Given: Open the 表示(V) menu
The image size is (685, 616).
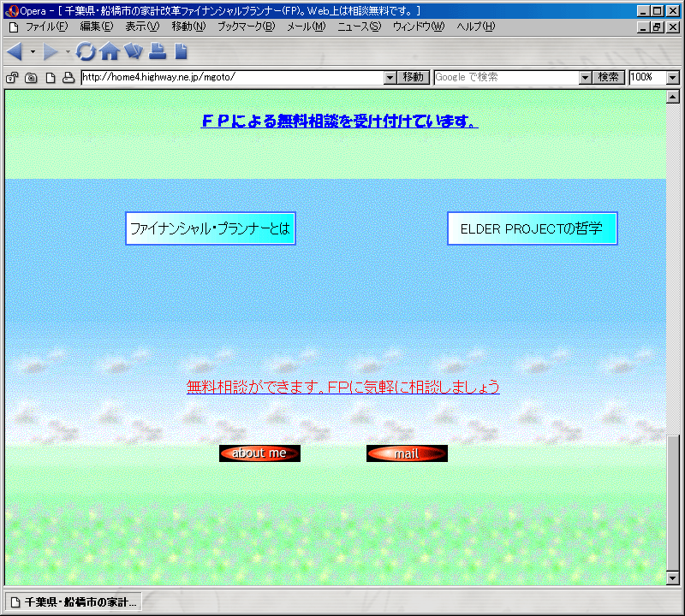Looking at the screenshot, I should click(x=142, y=27).
